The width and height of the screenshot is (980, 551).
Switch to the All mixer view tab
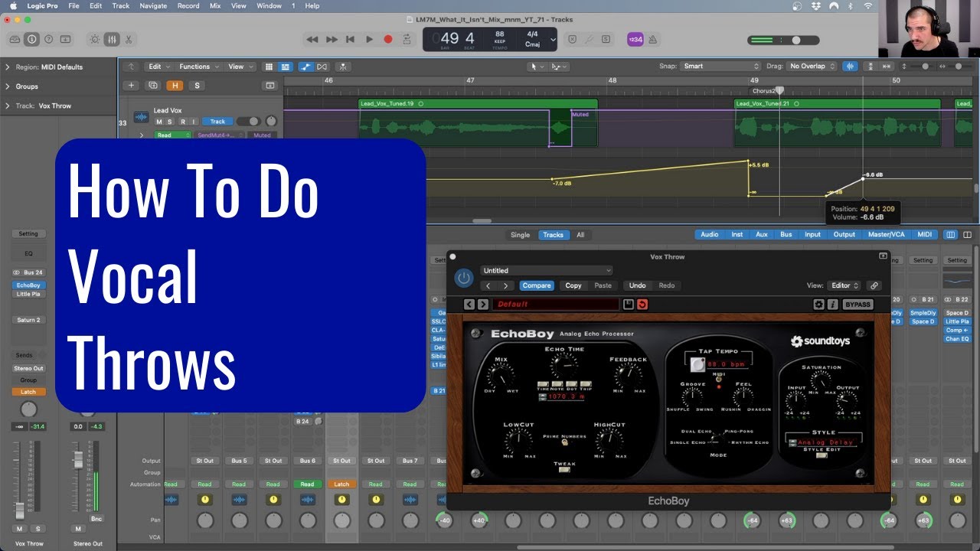(580, 235)
